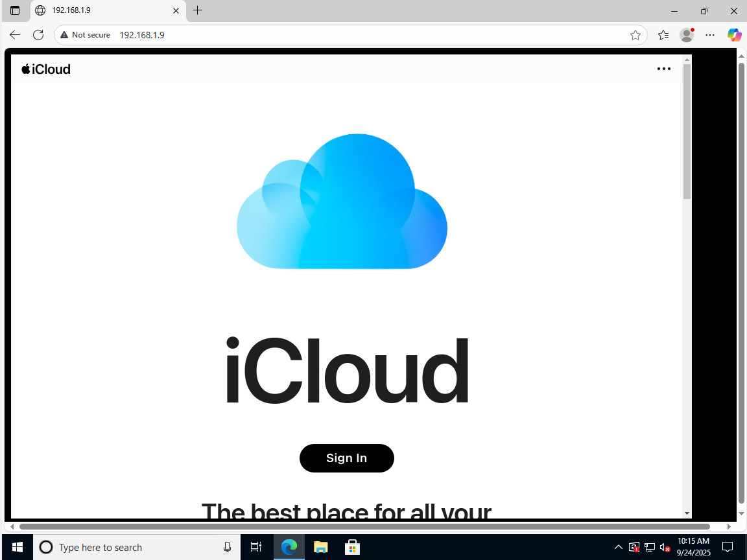Click the network icon in system tray
The image size is (747, 560).
point(649,547)
